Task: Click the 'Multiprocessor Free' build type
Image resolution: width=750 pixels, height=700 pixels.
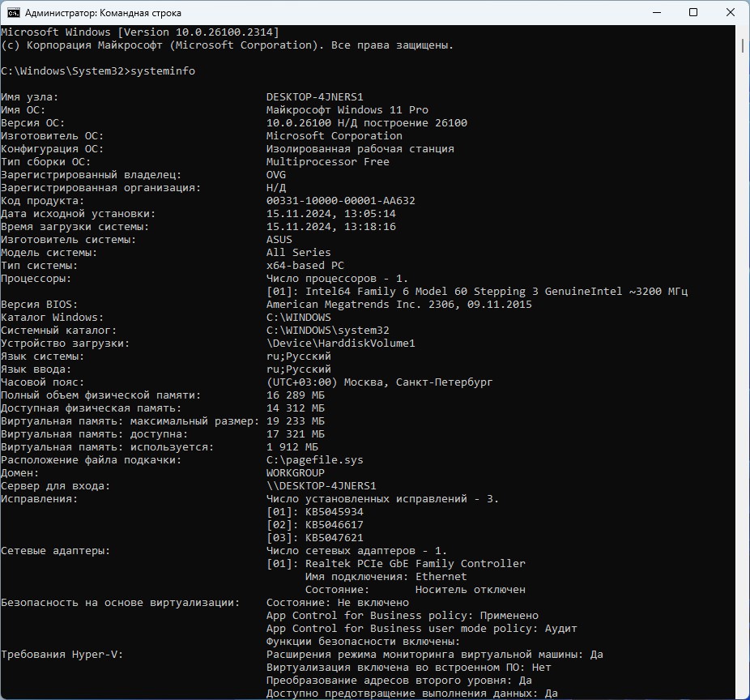Action: click(x=328, y=161)
